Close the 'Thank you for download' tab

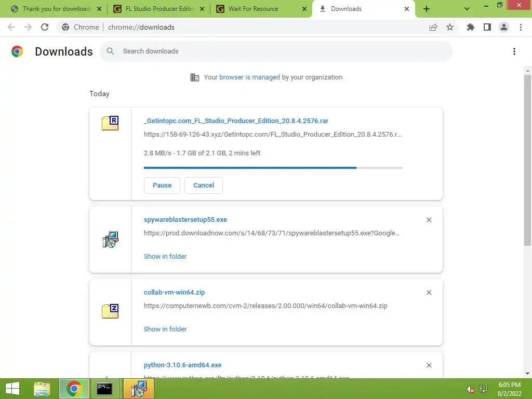(99, 9)
